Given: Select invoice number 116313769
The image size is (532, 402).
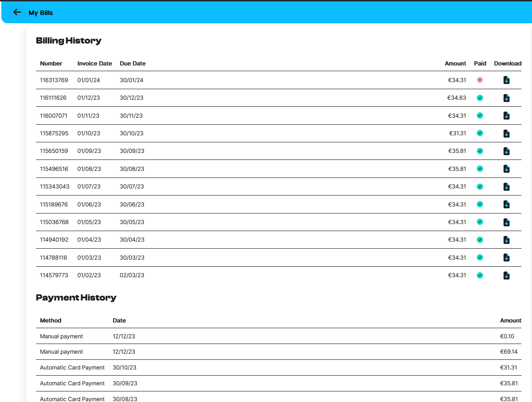Looking at the screenshot, I should (x=54, y=80).
